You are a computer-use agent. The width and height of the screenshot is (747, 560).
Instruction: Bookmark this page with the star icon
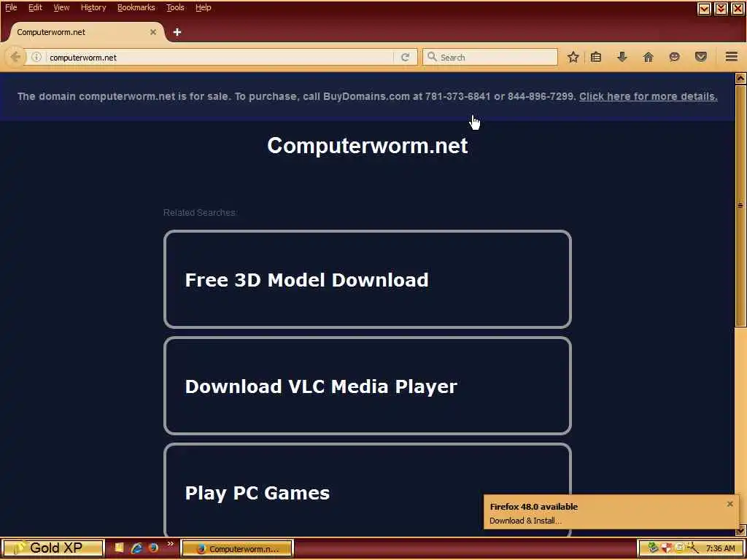[x=573, y=57]
